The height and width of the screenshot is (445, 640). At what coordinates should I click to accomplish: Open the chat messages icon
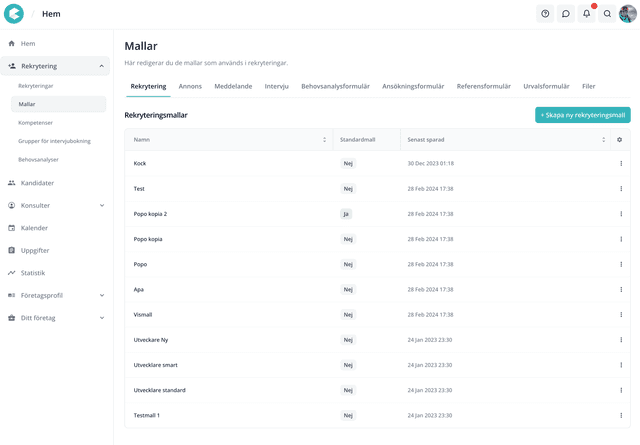tap(566, 14)
